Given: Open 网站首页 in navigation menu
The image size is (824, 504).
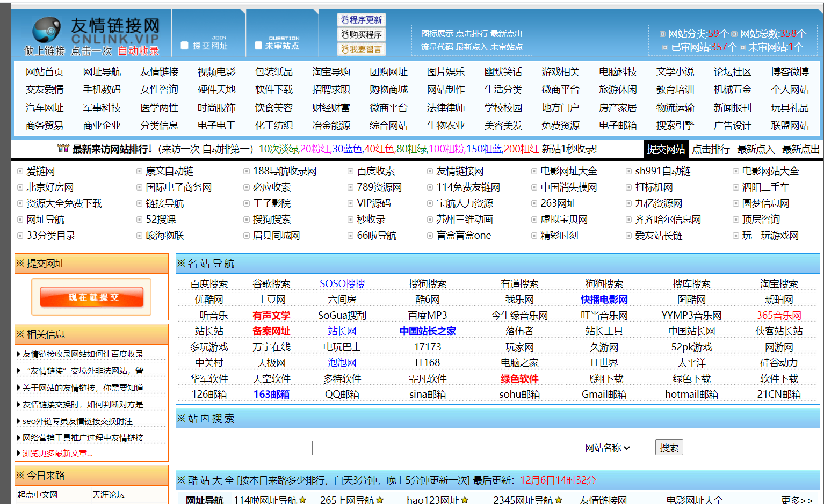Looking at the screenshot, I should click(45, 72).
